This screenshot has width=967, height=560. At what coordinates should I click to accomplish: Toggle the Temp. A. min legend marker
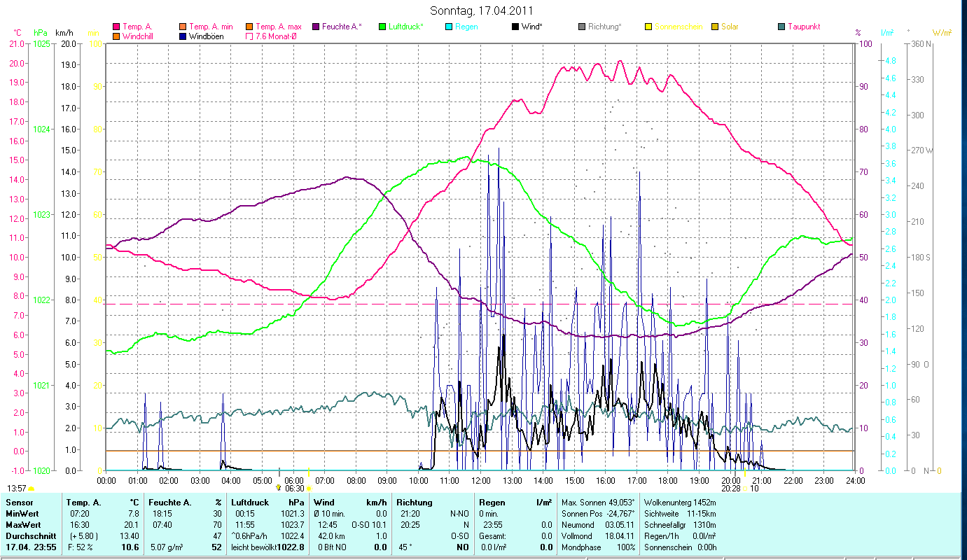point(183,27)
